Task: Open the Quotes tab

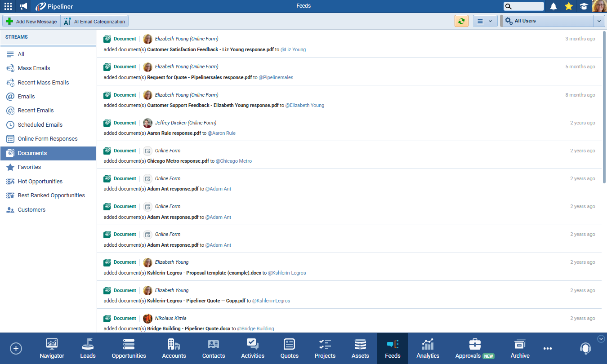Action: tap(290, 348)
